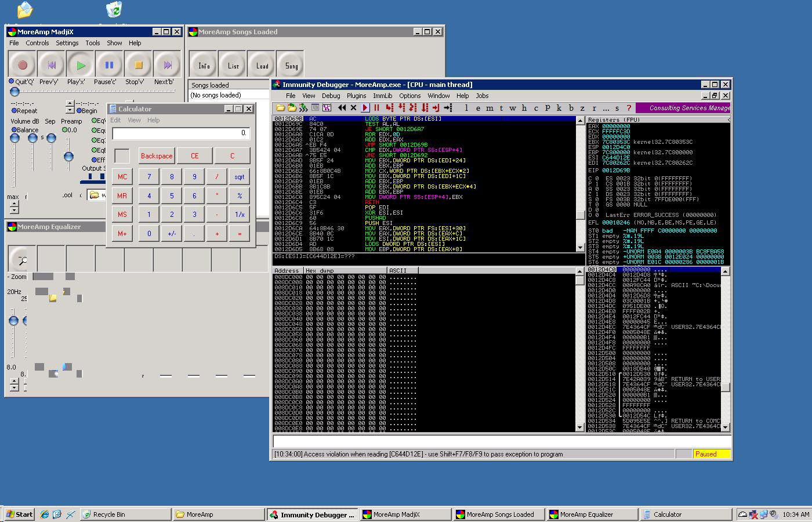Click Backspace in Calculator
812x522 pixels.
tap(157, 155)
